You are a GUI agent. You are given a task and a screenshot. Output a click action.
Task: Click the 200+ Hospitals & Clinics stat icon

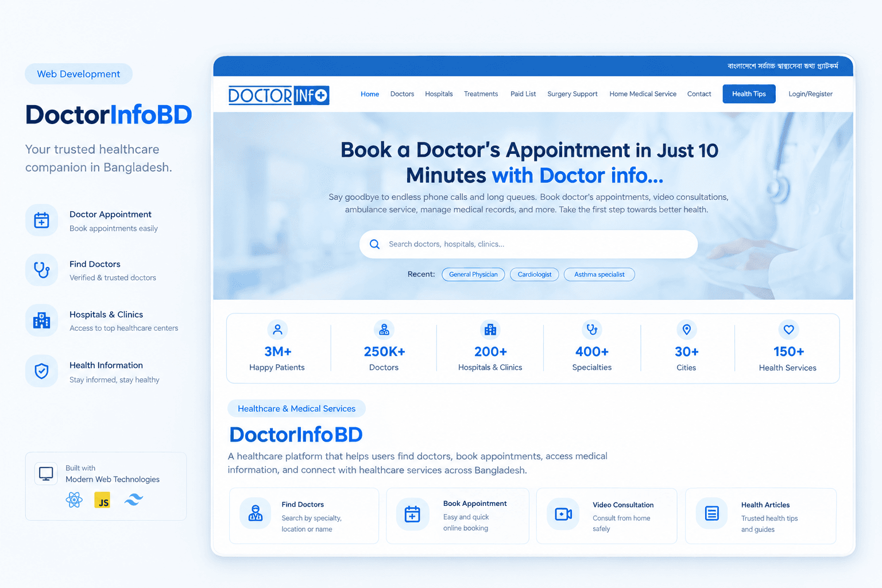tap(490, 330)
